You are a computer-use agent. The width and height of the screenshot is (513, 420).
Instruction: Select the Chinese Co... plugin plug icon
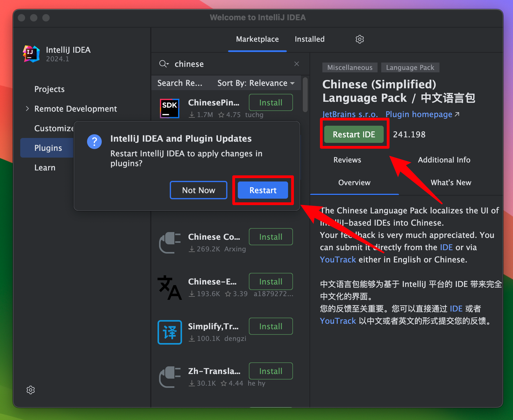pyautogui.click(x=170, y=242)
